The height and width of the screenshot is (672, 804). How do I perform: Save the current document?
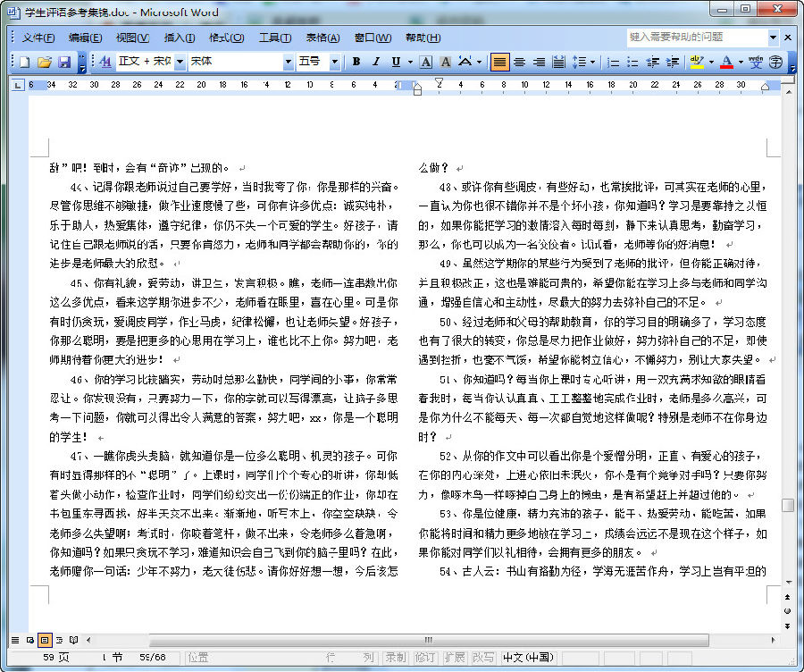tap(64, 62)
